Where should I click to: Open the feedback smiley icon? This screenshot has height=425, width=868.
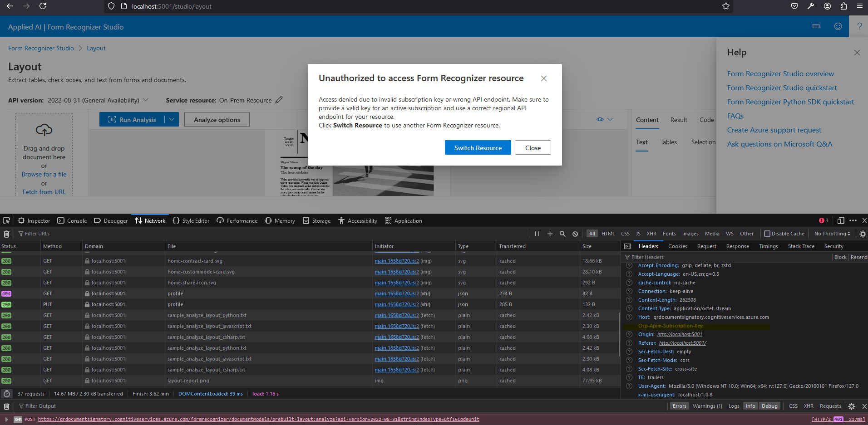838,26
